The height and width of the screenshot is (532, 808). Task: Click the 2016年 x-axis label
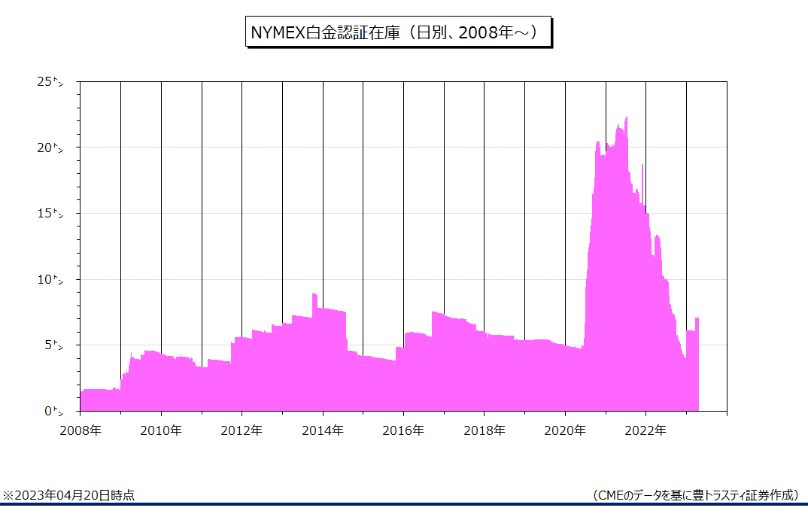[403, 430]
